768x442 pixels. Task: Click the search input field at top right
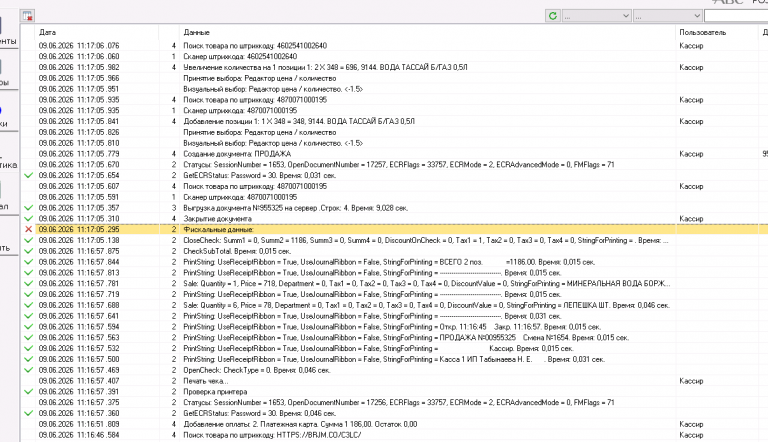click(736, 16)
